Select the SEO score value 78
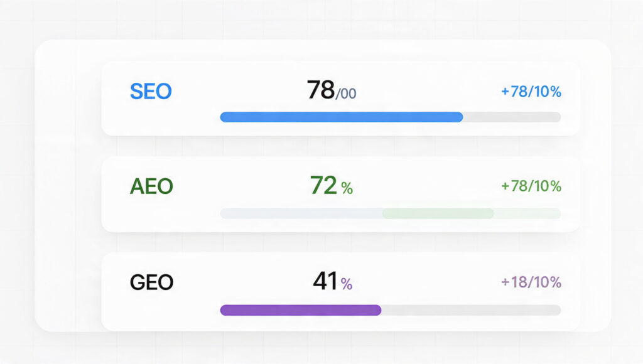This screenshot has width=643, height=364. [320, 91]
